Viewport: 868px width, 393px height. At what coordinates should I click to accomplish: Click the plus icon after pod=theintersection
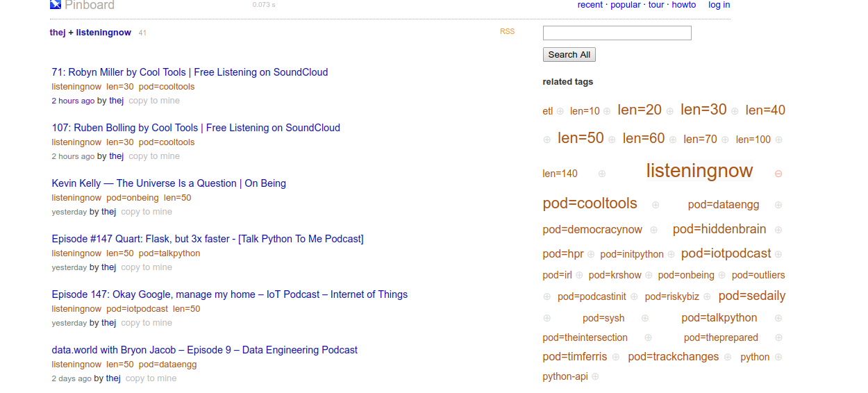point(648,337)
